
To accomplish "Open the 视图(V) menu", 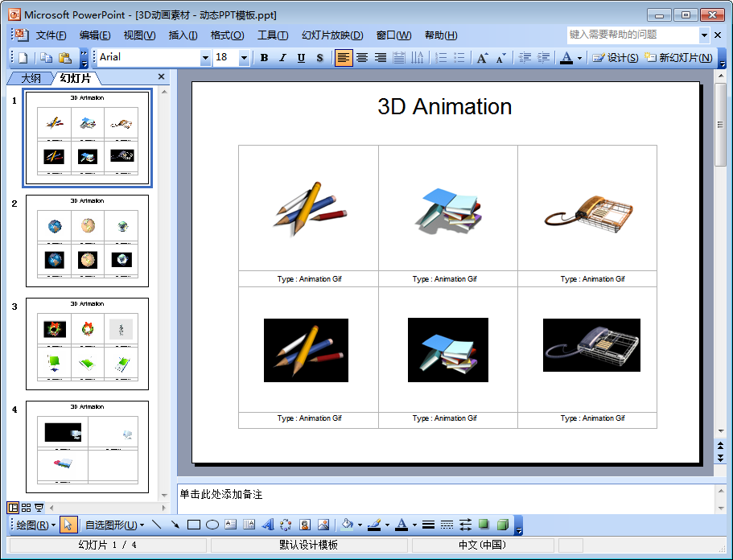I will (139, 35).
